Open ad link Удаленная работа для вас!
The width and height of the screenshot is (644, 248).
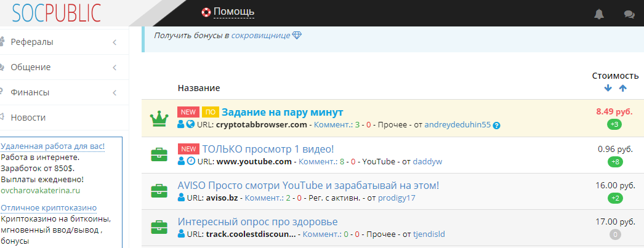(x=52, y=146)
